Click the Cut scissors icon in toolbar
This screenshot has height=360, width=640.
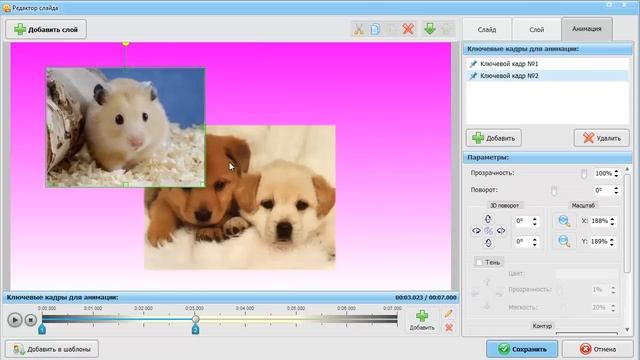[359, 29]
